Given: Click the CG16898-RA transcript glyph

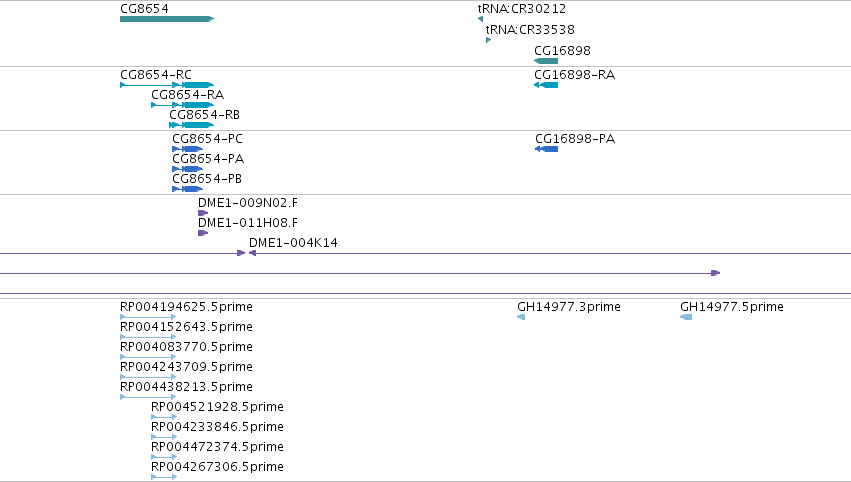Looking at the screenshot, I should pyautogui.click(x=546, y=85).
